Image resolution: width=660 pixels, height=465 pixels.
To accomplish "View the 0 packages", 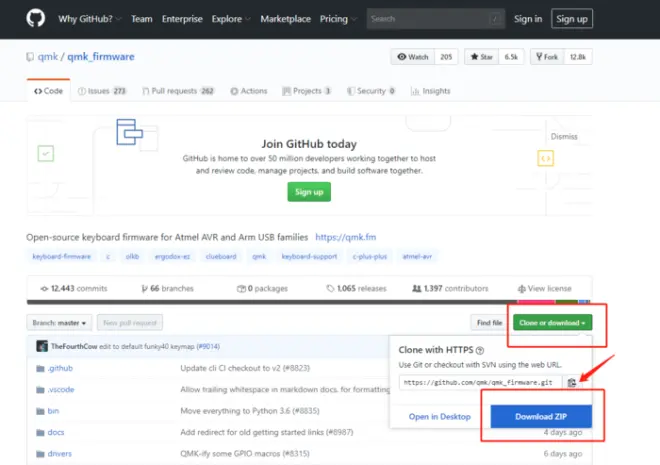I will click(x=262, y=289).
